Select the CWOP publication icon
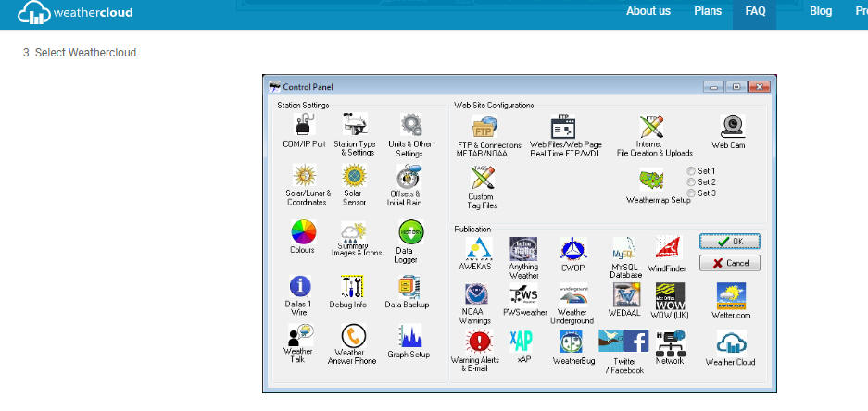This screenshot has height=411, width=868. click(572, 249)
